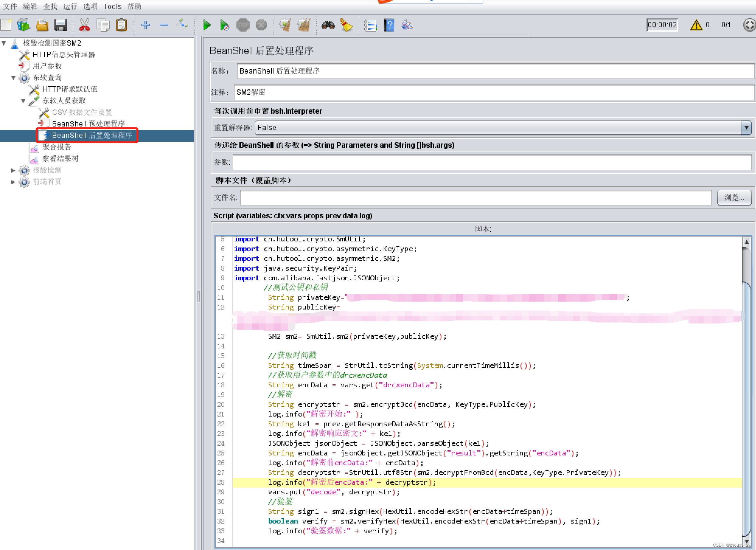Screen dimensions: 756x550
Task: Click the 参数 parameters input field
Action: (492, 162)
